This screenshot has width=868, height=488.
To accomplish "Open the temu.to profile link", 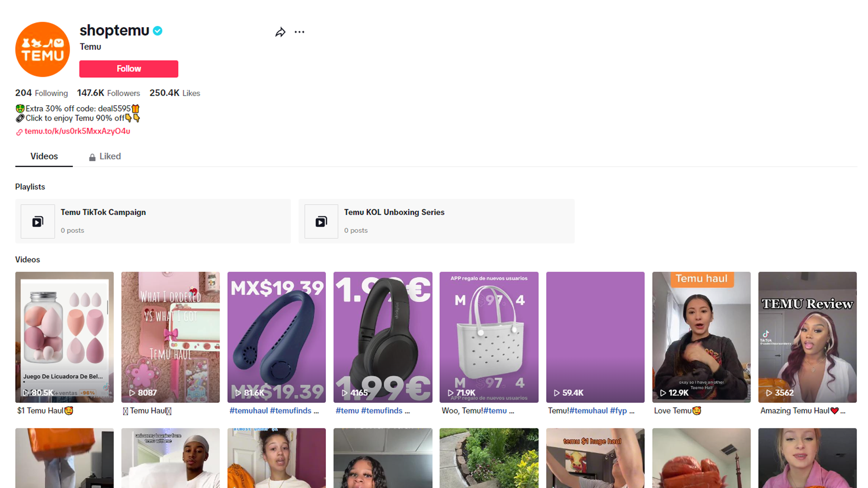I will 77,131.
